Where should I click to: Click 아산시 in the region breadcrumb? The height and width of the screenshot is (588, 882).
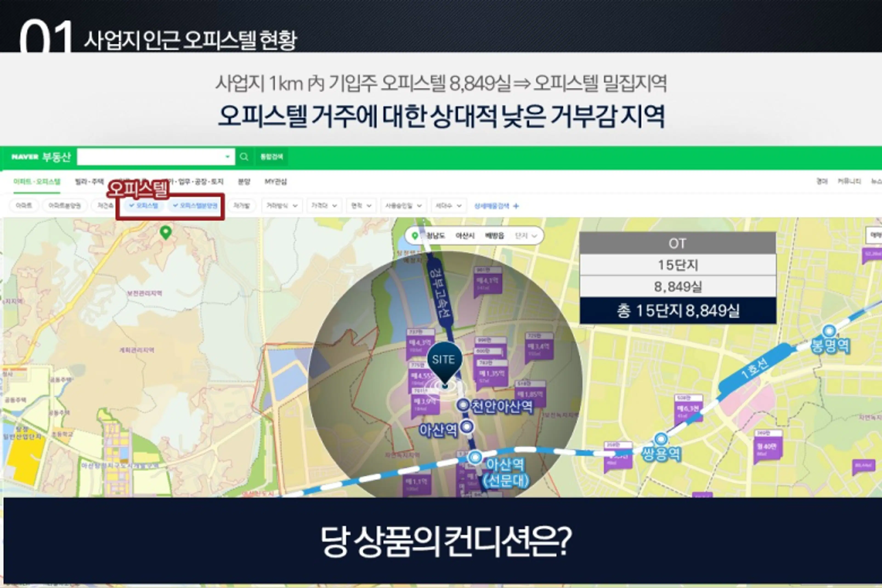pos(465,235)
